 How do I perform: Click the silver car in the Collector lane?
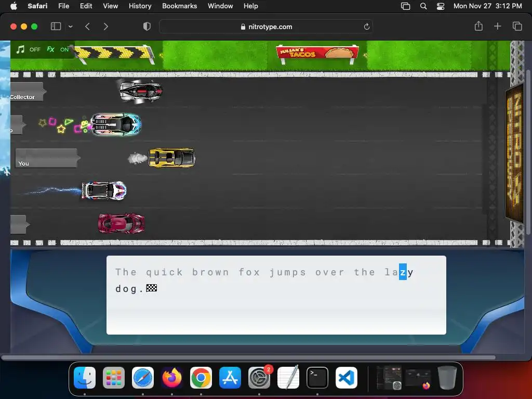(x=141, y=91)
